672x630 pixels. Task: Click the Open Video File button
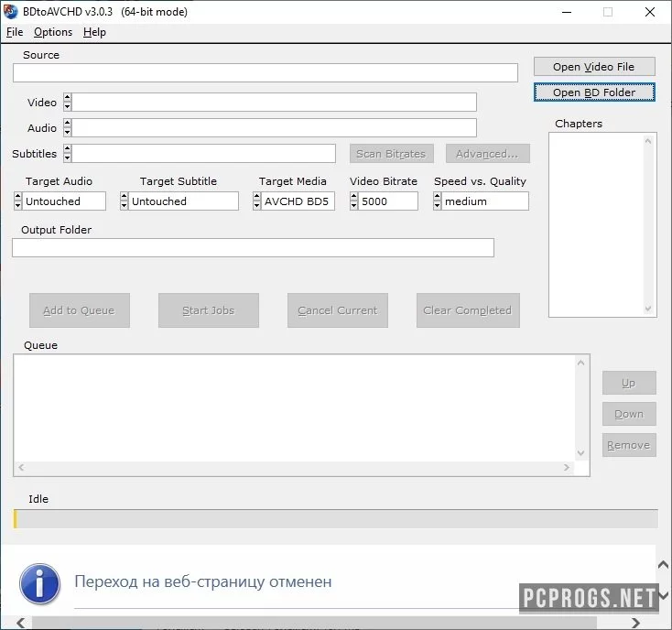pyautogui.click(x=594, y=67)
